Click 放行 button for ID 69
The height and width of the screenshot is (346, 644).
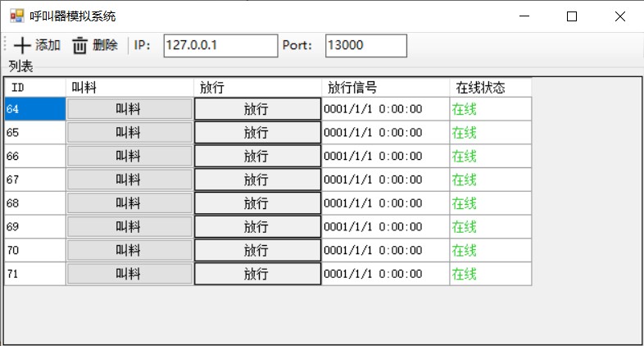point(257,226)
